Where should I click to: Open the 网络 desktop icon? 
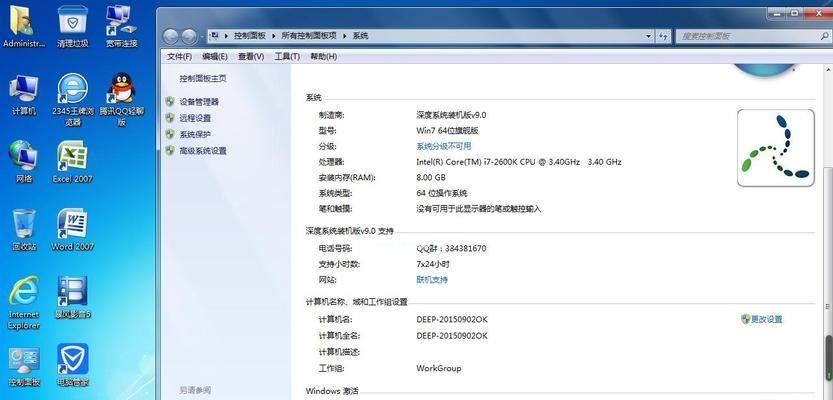pyautogui.click(x=23, y=162)
